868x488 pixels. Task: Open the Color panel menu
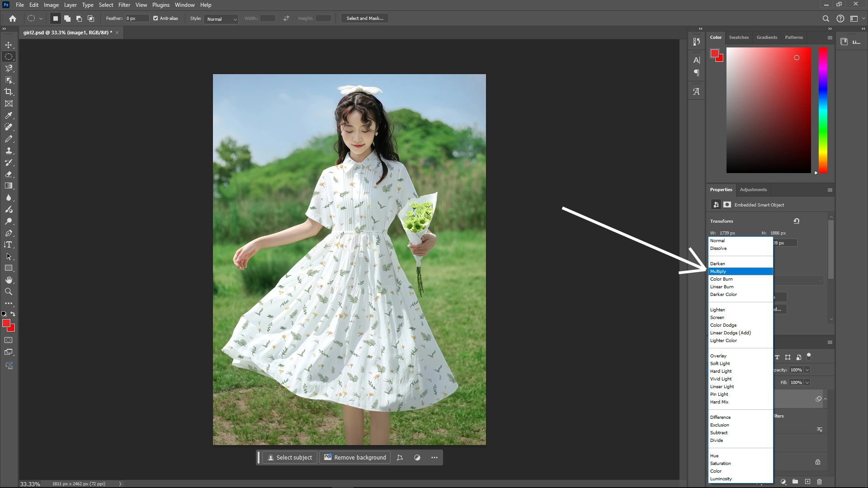click(830, 38)
